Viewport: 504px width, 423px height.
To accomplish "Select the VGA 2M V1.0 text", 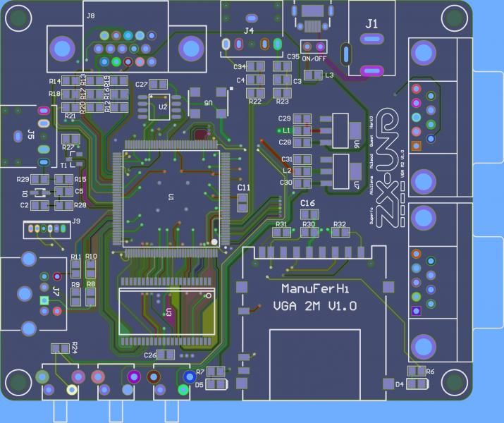I will (x=315, y=307).
